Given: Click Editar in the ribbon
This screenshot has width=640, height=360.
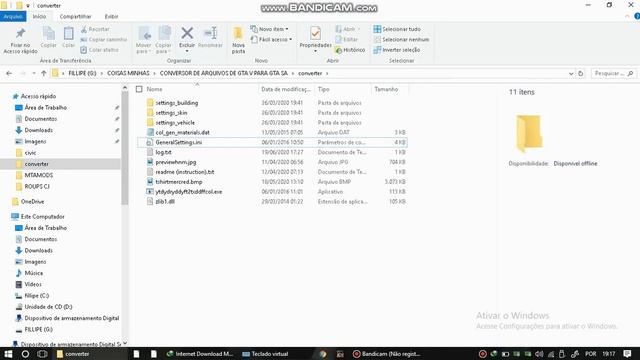Looking at the screenshot, I should pos(347,40).
